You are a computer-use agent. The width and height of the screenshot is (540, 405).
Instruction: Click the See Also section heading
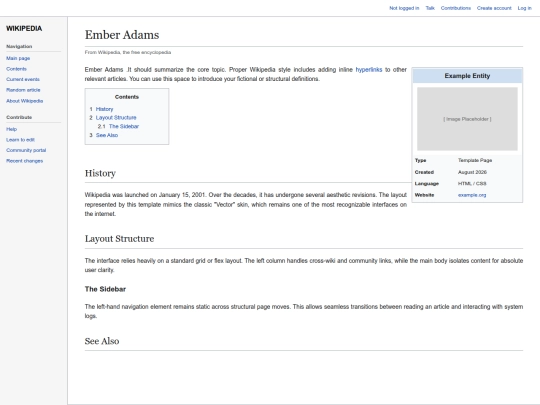tap(102, 341)
